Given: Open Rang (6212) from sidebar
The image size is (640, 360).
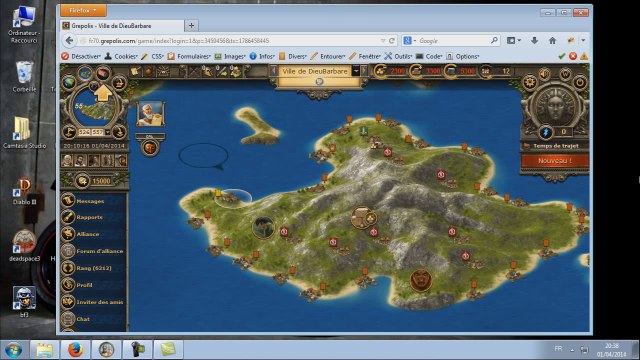Looking at the screenshot, I should [93, 268].
